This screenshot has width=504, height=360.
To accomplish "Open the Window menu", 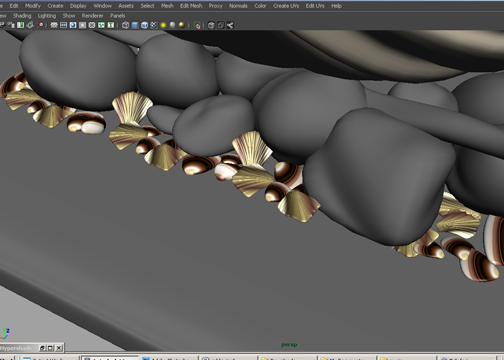I will [x=102, y=6].
